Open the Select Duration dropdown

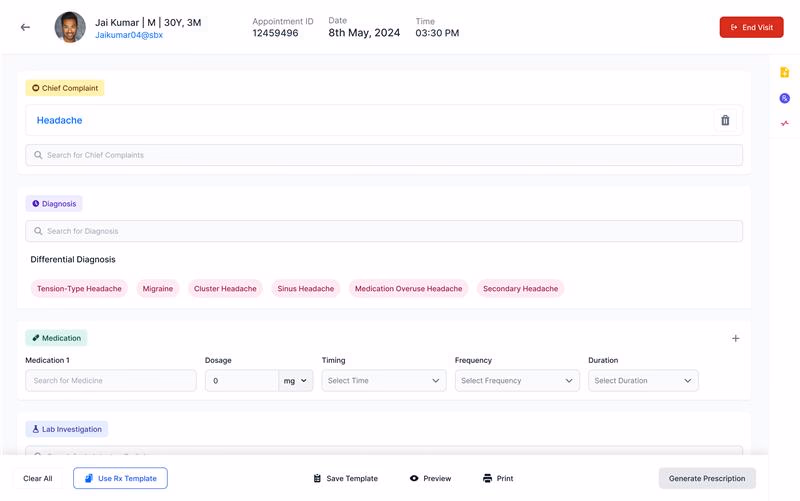click(643, 381)
